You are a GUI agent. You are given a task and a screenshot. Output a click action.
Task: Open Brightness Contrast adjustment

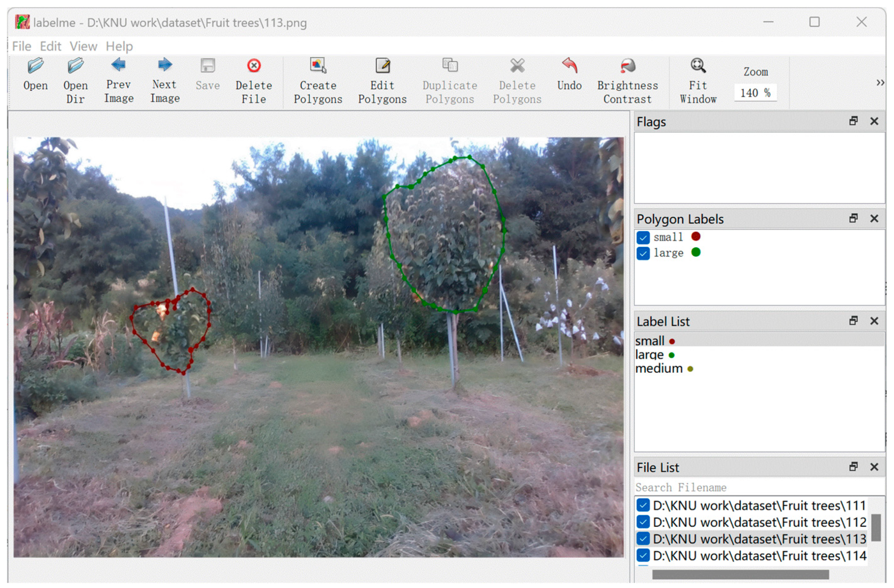(x=627, y=66)
